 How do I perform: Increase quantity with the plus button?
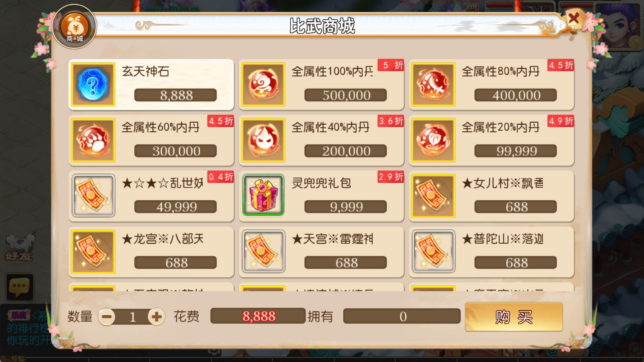157,317
